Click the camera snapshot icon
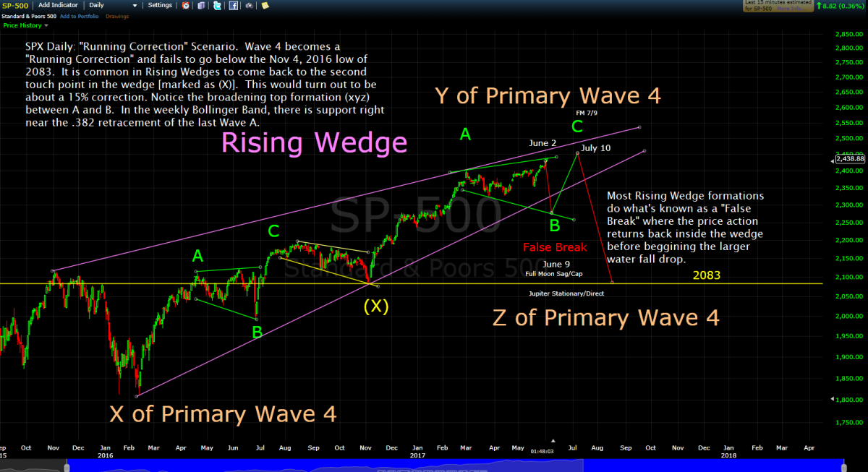This screenshot has height=472, width=868. point(249,5)
